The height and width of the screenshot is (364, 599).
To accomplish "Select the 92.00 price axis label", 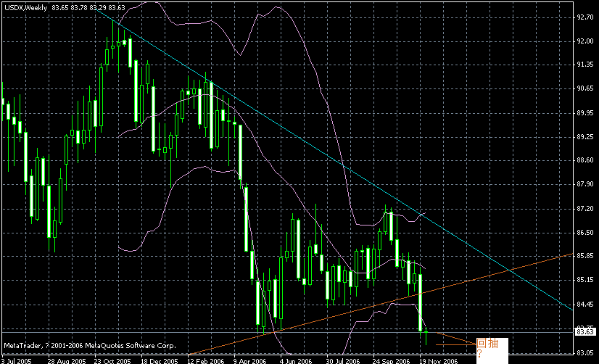I will (x=585, y=41).
